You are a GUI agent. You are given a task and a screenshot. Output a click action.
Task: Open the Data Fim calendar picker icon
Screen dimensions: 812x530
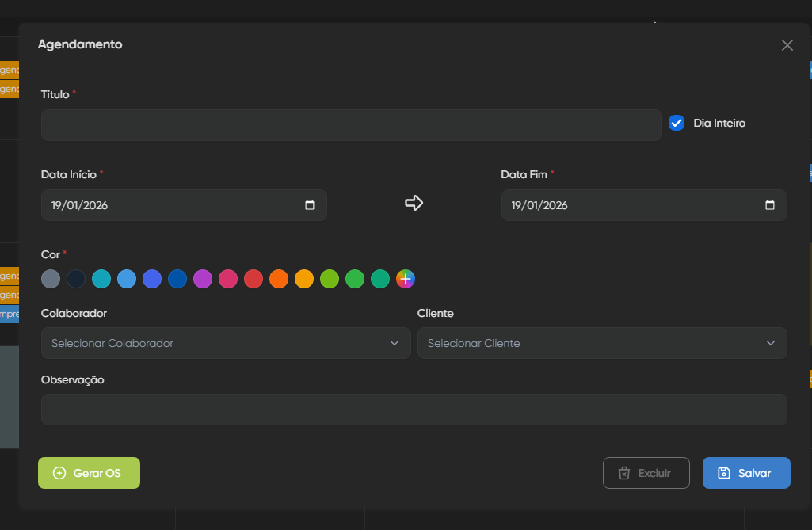[x=770, y=205]
